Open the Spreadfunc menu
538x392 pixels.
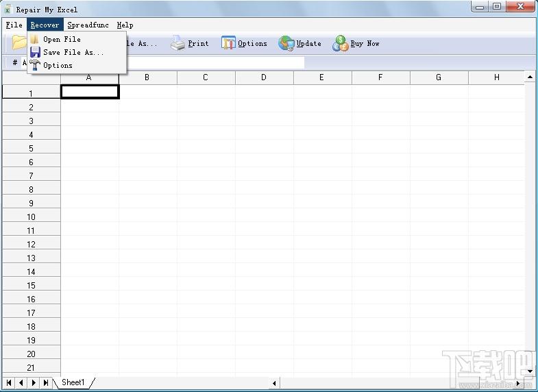(88, 25)
